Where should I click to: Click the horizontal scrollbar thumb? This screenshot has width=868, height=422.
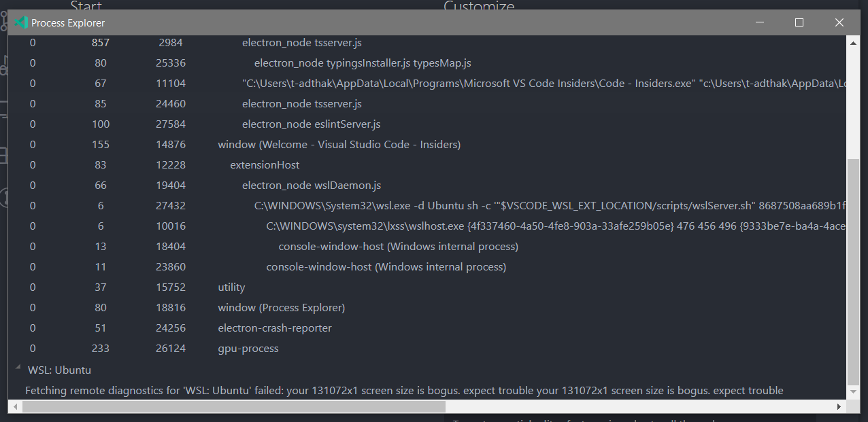tap(233, 406)
